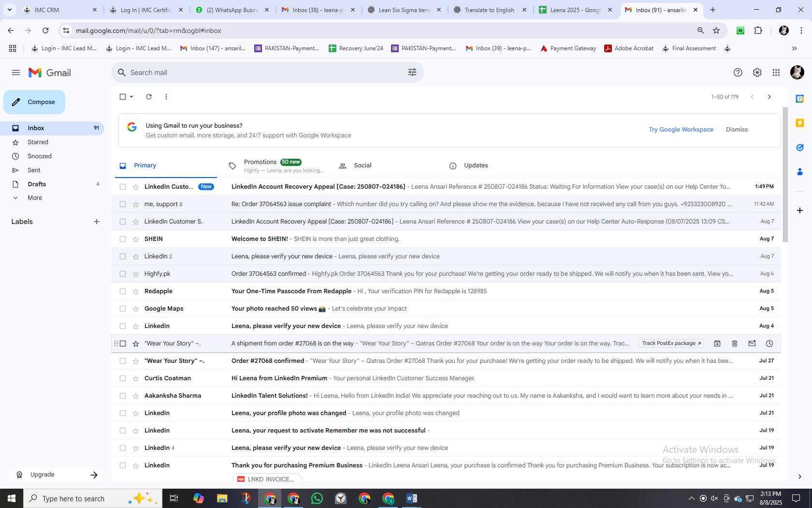Click the Compose button
812x508 pixels.
pyautogui.click(x=34, y=102)
